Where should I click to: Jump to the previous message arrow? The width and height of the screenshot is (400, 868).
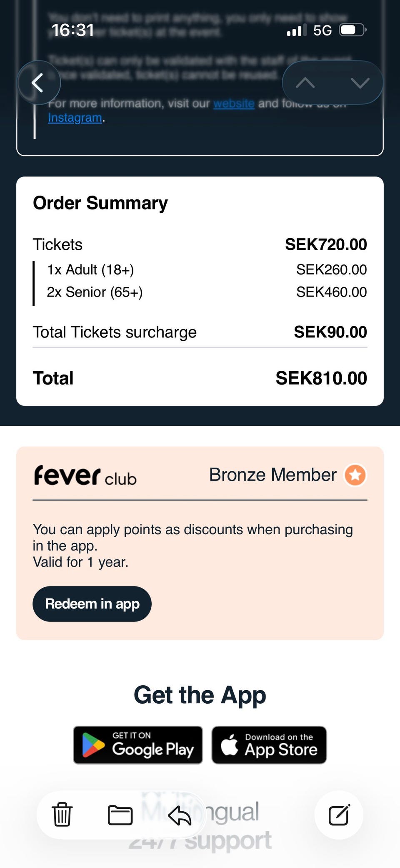point(305,83)
